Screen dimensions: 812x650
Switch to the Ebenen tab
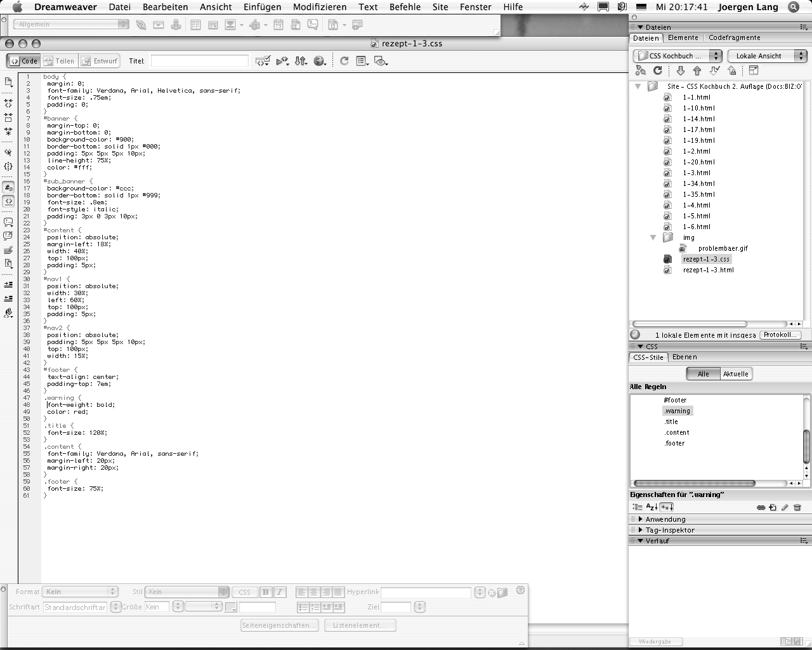pos(684,357)
